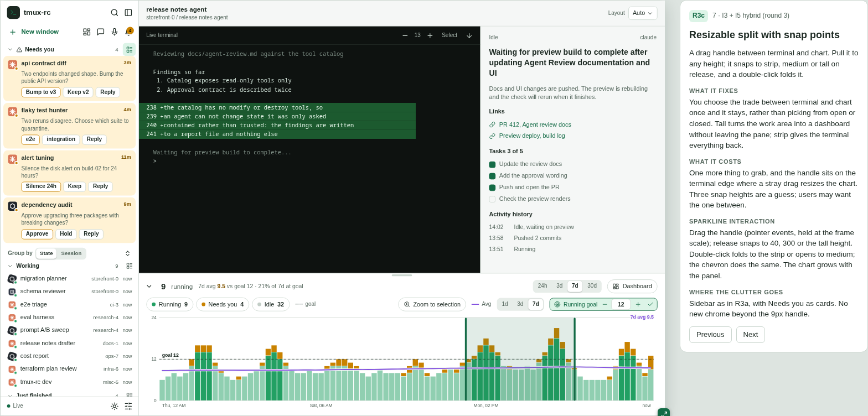Collapse the running chart panel chevron
Image resolution: width=868 pixels, height=416 pixels.
(x=149, y=287)
